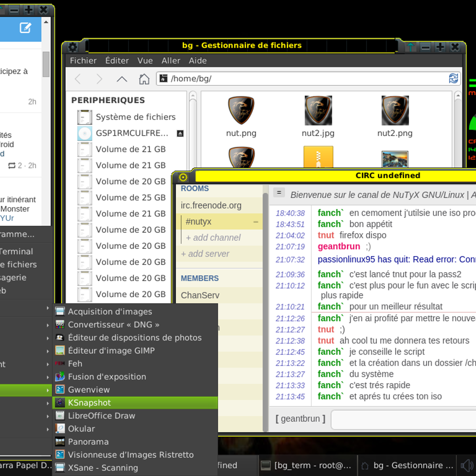Reload the folder with refresh icon
Image resolution: width=476 pixels, height=476 pixels.
(x=453, y=79)
